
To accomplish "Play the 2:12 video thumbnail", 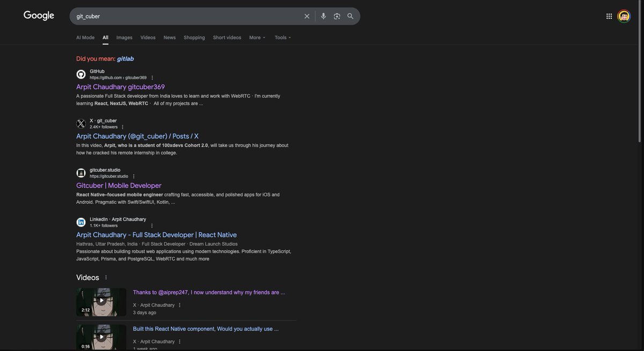I will 101,302.
